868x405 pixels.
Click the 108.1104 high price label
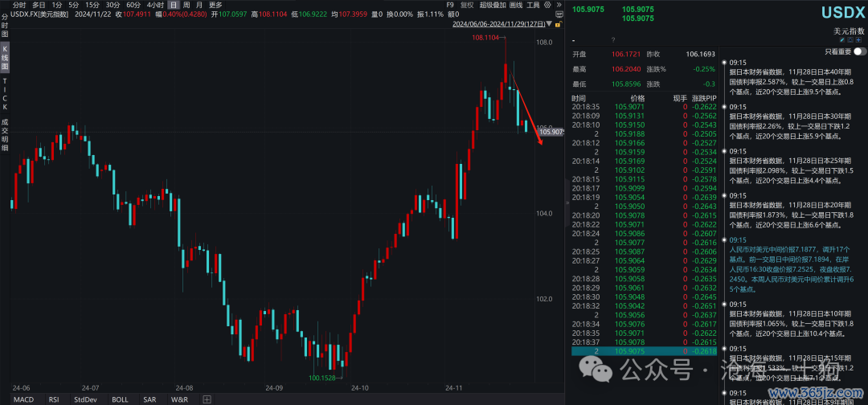pos(485,38)
